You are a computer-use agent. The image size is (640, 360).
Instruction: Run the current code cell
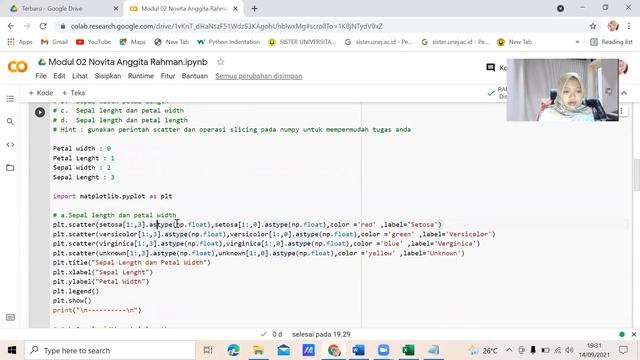point(40,112)
